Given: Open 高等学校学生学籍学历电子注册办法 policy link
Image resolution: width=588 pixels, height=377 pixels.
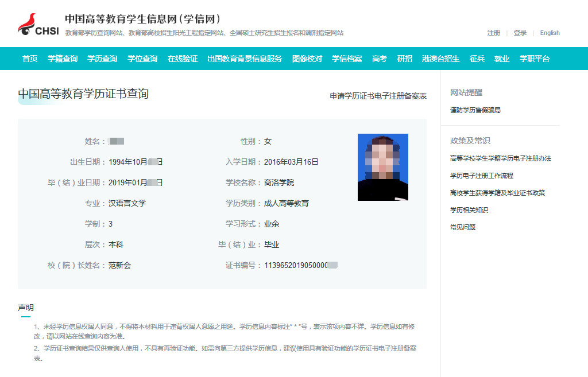Looking at the screenshot, I should click(x=500, y=158).
